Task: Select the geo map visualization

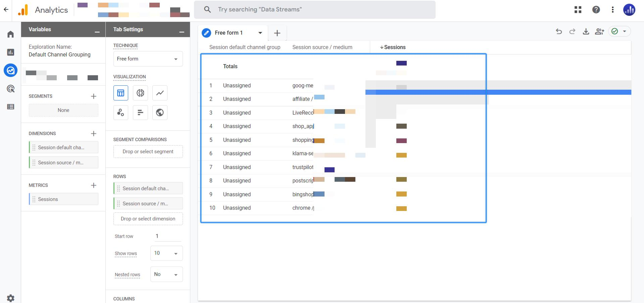Action: [x=160, y=113]
